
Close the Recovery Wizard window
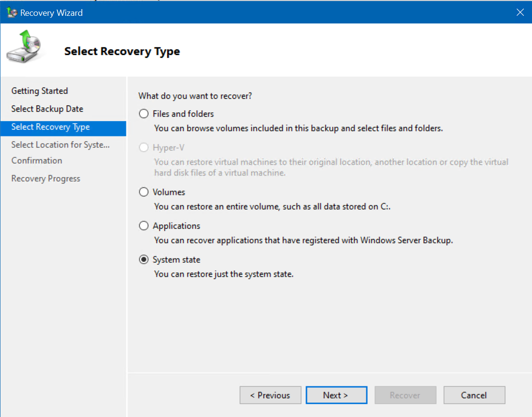[x=520, y=12]
